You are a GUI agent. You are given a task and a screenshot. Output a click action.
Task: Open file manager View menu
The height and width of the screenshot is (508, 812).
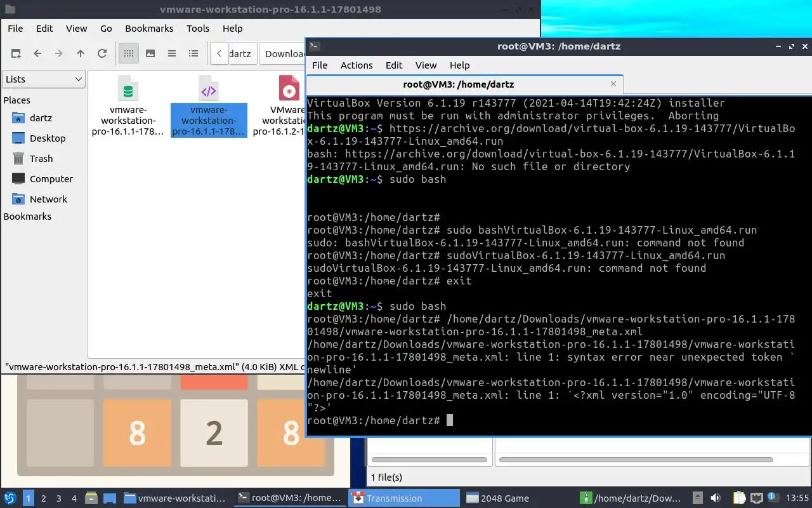(x=76, y=29)
